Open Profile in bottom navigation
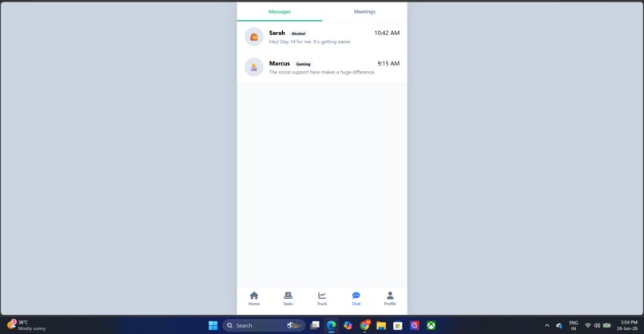The width and height of the screenshot is (644, 334). [x=390, y=299]
